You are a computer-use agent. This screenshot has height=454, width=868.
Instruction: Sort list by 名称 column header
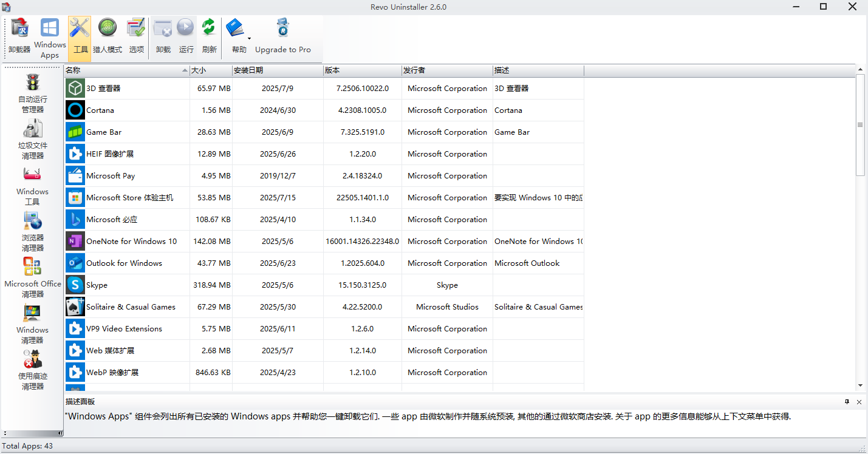click(127, 70)
